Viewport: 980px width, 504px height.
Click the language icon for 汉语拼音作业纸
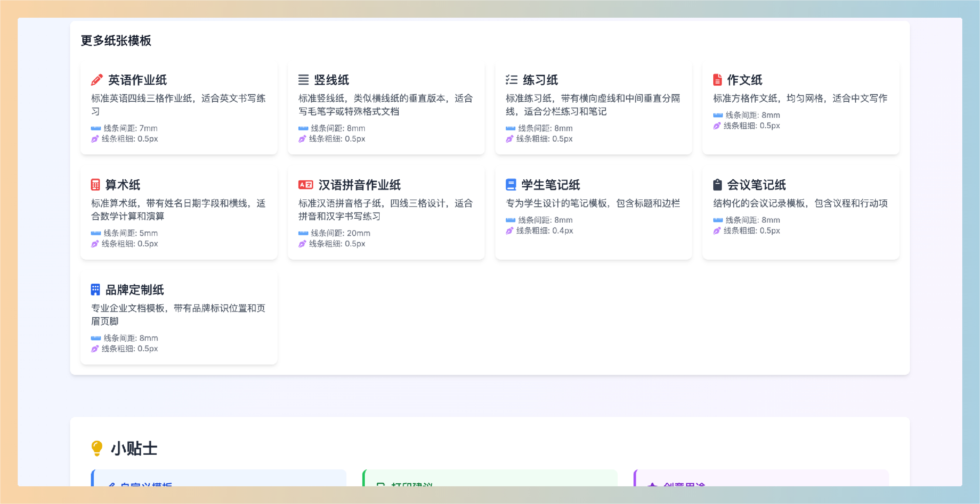pos(305,185)
